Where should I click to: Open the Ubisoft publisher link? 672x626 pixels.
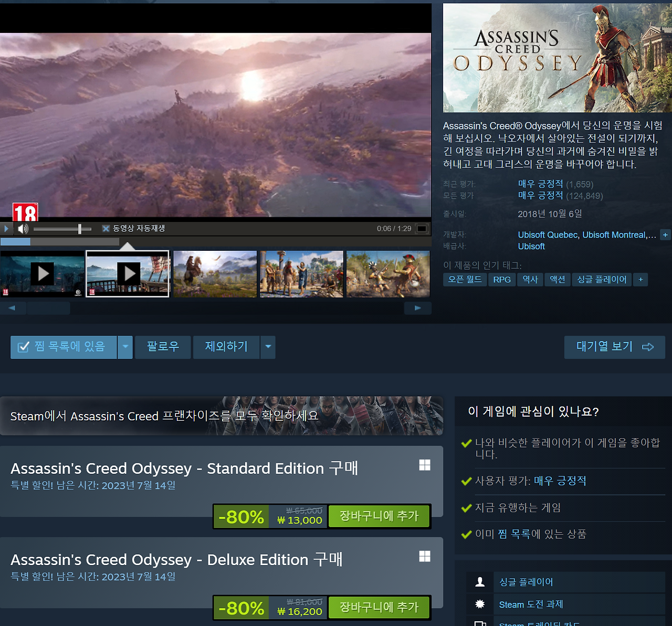pyautogui.click(x=531, y=246)
